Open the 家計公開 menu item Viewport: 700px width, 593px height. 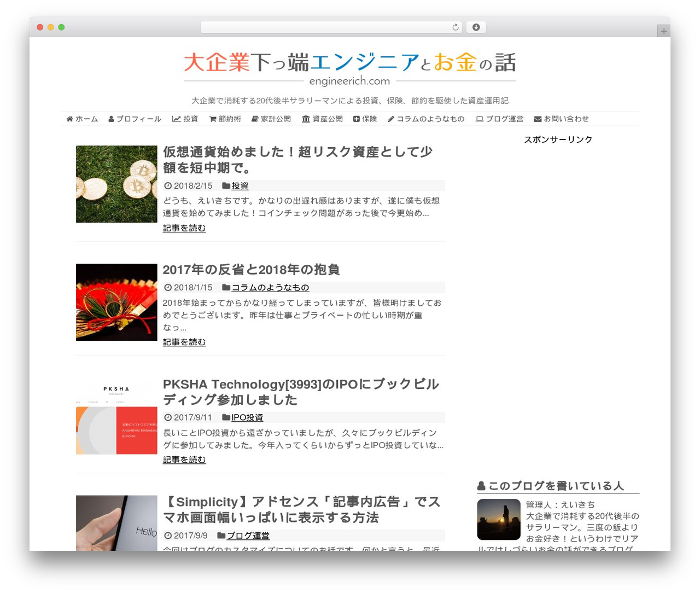(271, 119)
